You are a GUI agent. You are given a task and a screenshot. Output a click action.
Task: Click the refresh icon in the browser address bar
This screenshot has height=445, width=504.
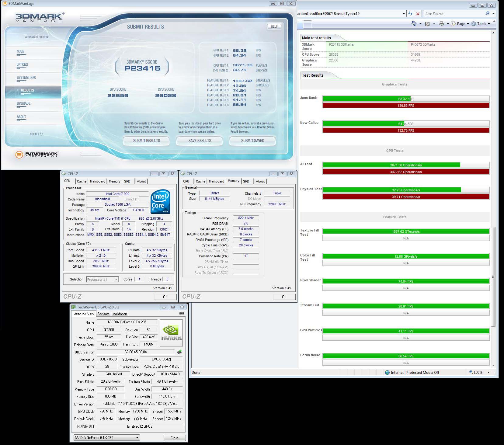click(410, 13)
